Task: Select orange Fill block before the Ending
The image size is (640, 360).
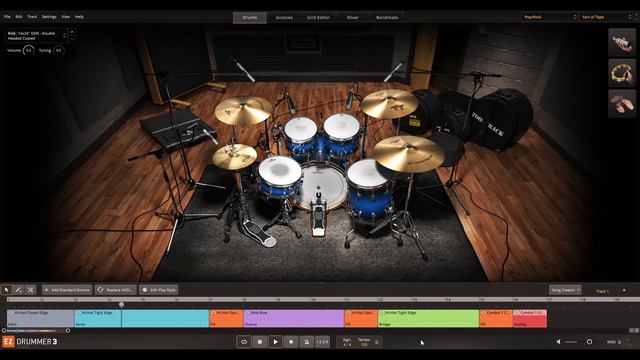Action: [x=496, y=318]
